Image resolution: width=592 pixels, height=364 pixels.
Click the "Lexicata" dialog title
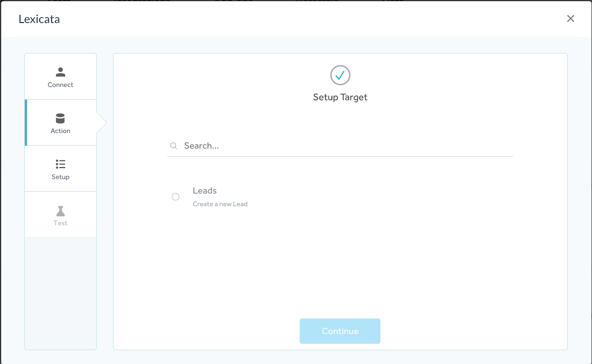[x=39, y=19]
